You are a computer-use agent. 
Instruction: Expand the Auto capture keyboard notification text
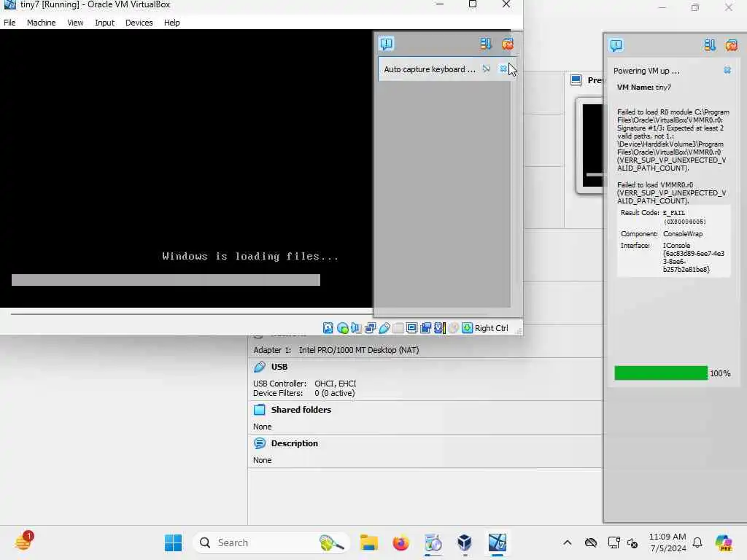click(430, 69)
